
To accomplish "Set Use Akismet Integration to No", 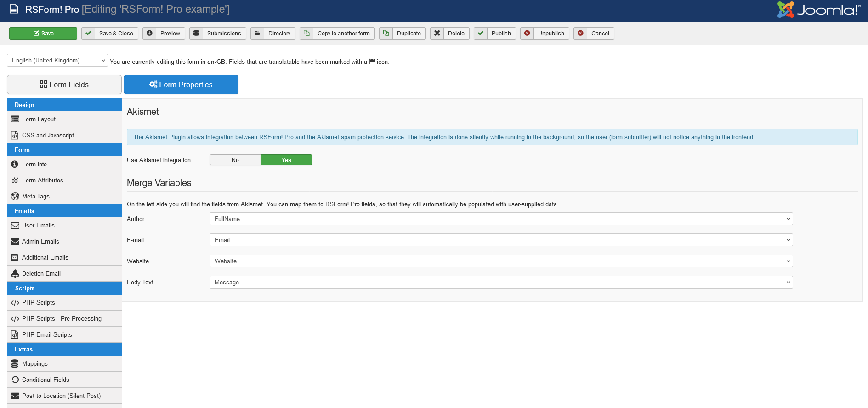I will 235,160.
